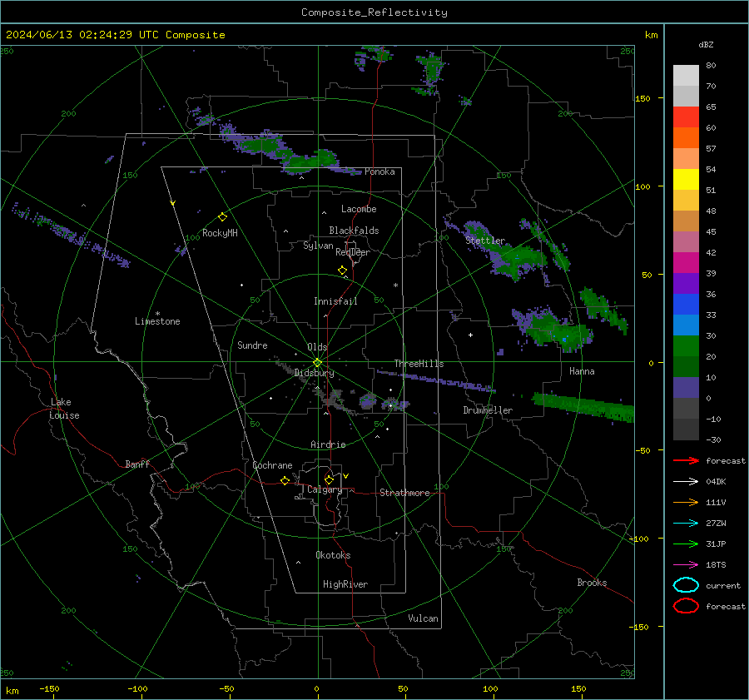Click the red forecast arrow in legend
Screen dimensions: 749x700
point(686,460)
